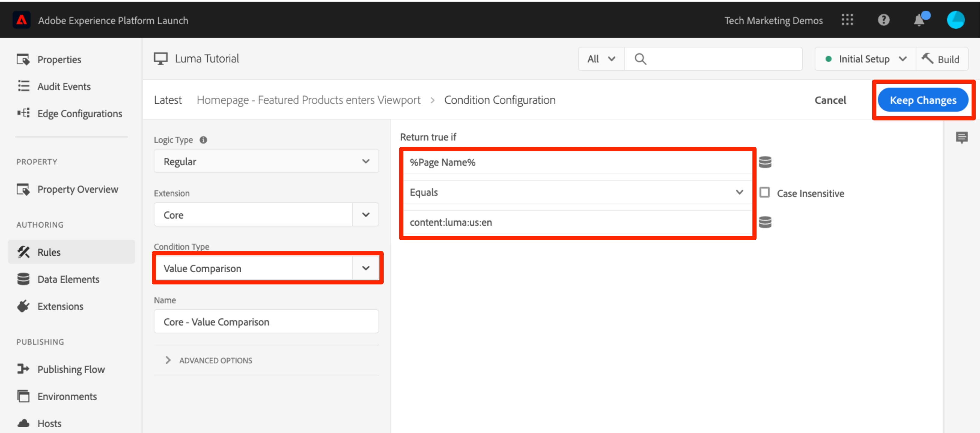Click the Logic Type info icon

click(203, 140)
